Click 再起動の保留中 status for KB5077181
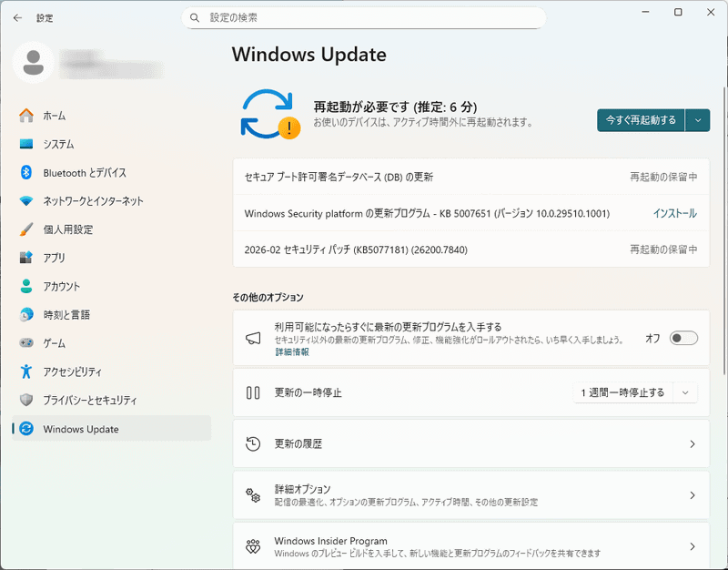The width and height of the screenshot is (728, 570). click(663, 249)
